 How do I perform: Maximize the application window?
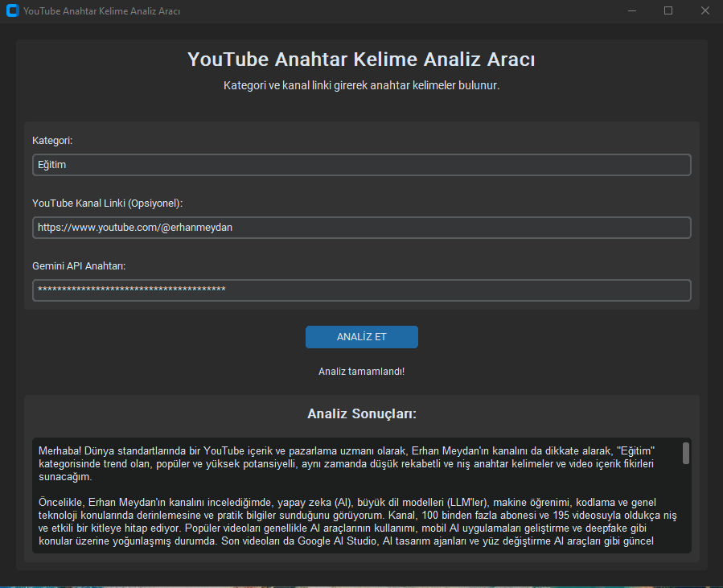click(668, 10)
